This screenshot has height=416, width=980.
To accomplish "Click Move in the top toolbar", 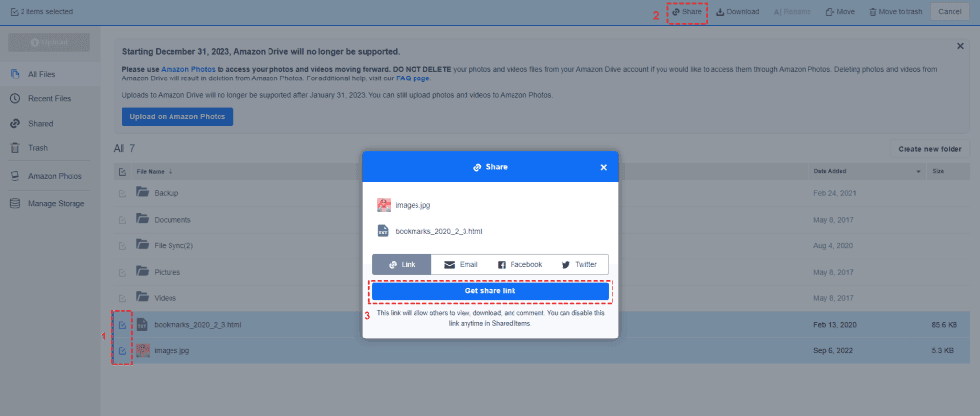I will click(840, 12).
